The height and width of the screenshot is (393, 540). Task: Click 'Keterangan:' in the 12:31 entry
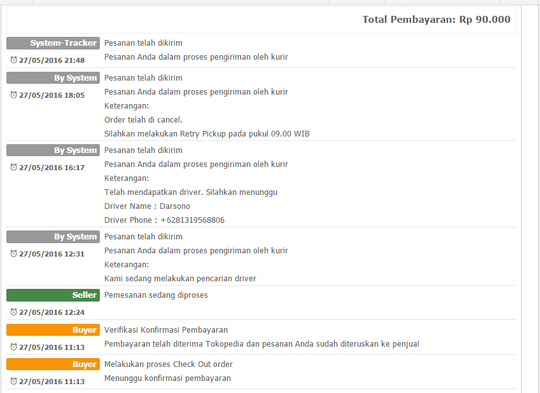126,265
